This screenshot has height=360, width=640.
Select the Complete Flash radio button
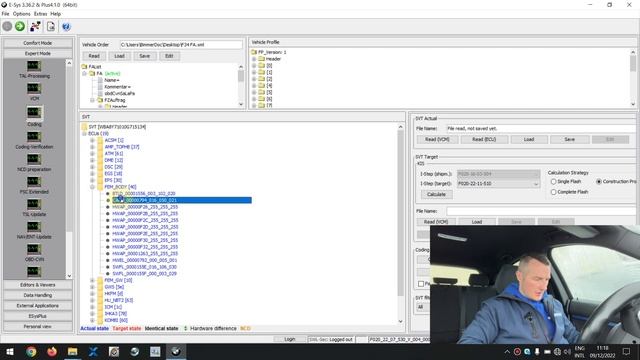[553, 192]
